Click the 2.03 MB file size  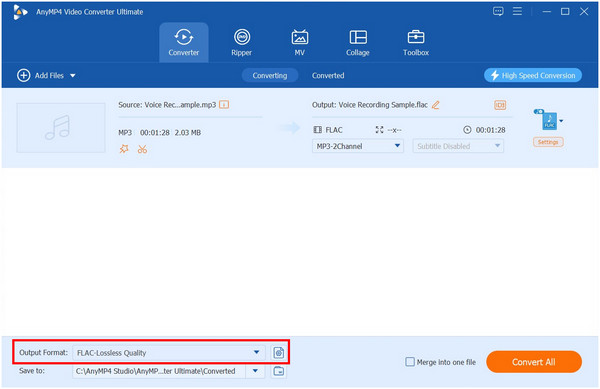click(x=188, y=133)
